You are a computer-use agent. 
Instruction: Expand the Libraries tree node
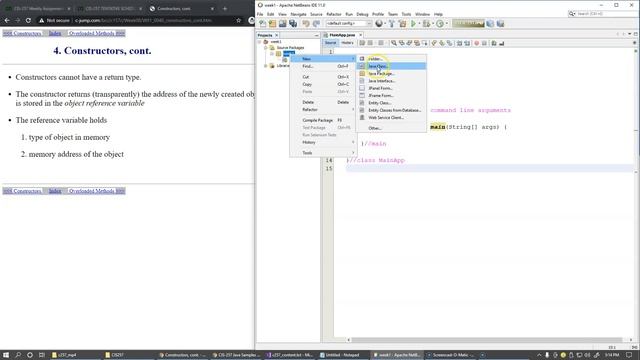[x=265, y=65]
